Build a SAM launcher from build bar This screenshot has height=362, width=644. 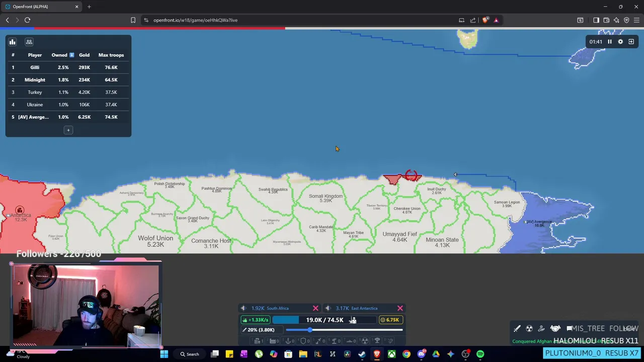(x=334, y=341)
